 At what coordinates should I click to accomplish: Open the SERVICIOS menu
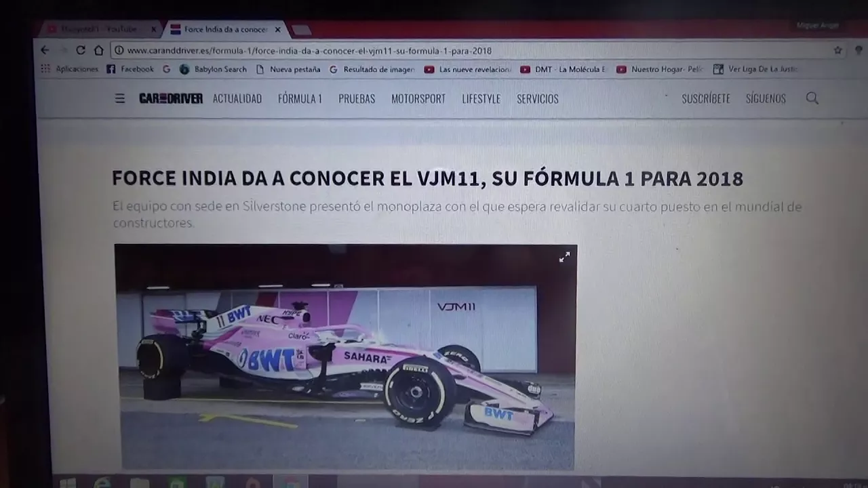point(538,98)
